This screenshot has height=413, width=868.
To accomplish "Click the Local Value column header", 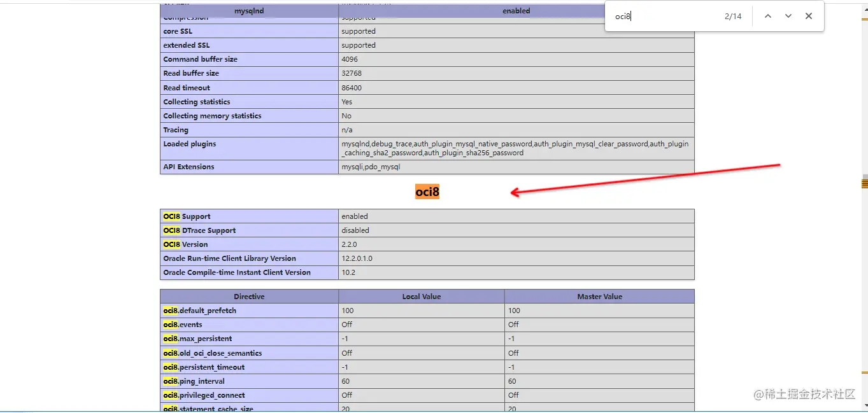I will 422,297.
